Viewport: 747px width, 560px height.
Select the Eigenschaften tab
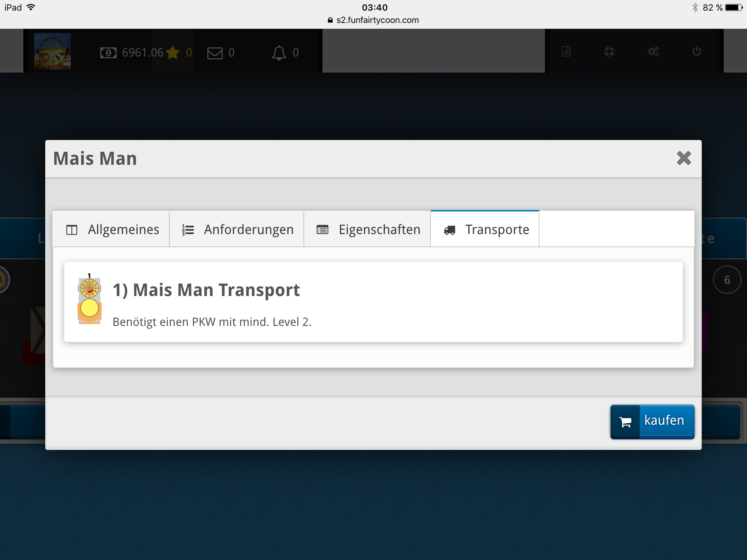coord(367,229)
